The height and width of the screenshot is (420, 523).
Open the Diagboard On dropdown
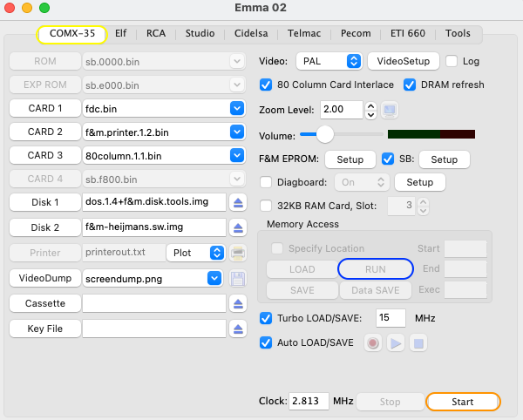click(362, 182)
